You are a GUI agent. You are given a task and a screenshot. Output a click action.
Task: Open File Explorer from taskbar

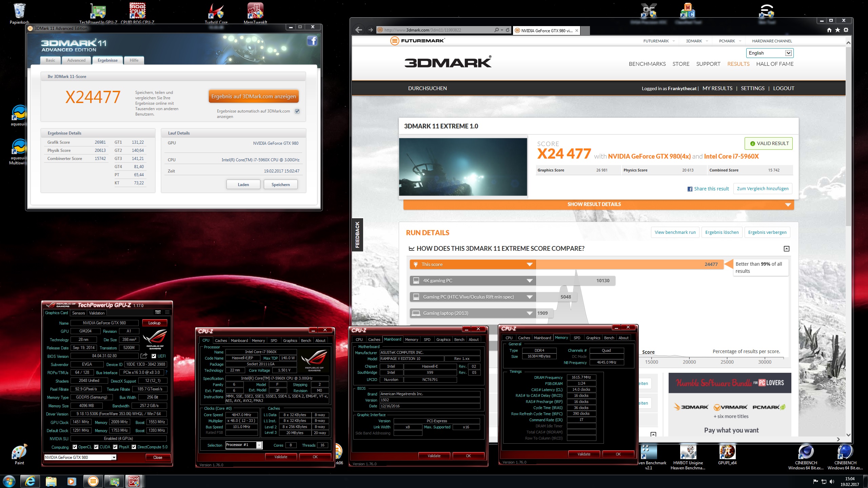pos(51,481)
